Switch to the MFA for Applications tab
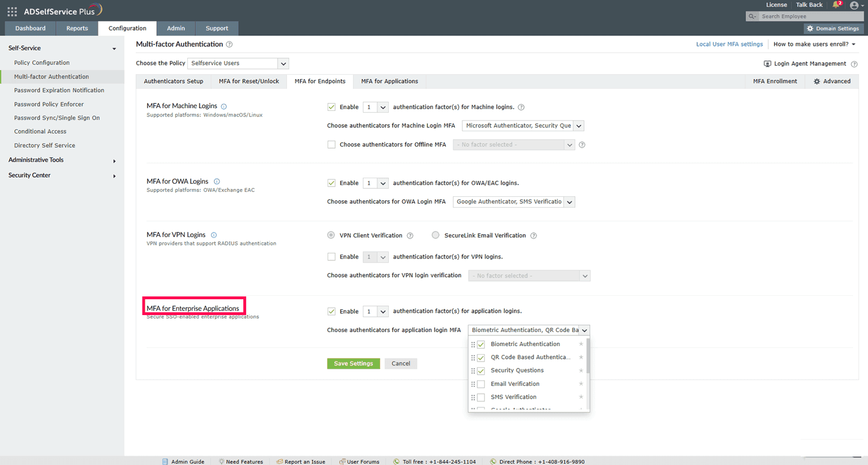The width and height of the screenshot is (868, 465). pos(389,81)
